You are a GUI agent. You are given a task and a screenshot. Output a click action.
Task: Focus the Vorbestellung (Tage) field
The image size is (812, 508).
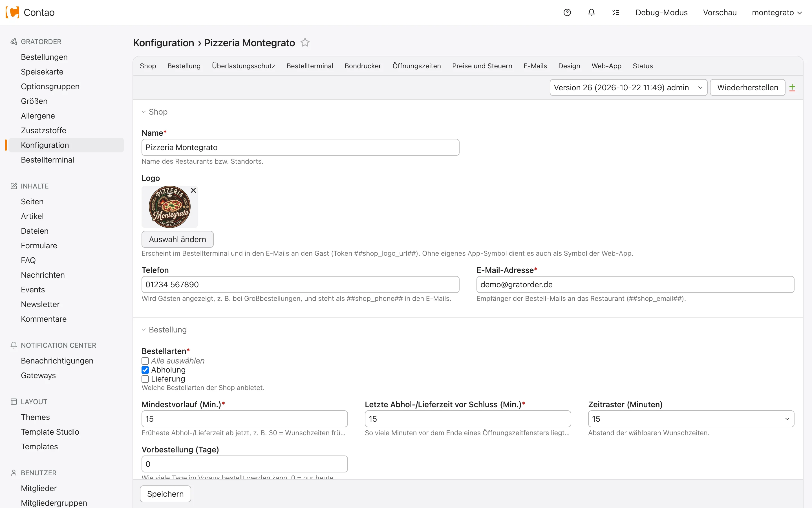pyautogui.click(x=244, y=464)
